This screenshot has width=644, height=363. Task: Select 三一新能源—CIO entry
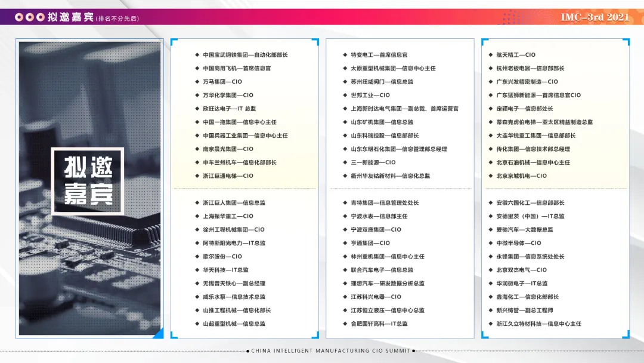point(373,162)
